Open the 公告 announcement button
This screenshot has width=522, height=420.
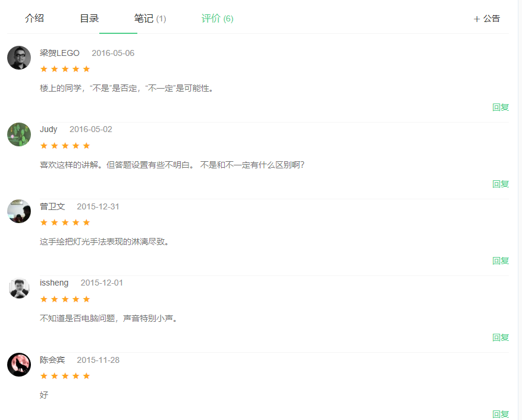point(491,18)
